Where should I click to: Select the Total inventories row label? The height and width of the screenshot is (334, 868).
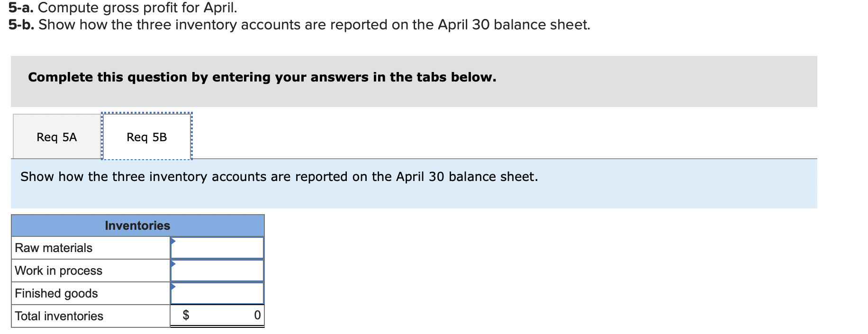click(58, 316)
